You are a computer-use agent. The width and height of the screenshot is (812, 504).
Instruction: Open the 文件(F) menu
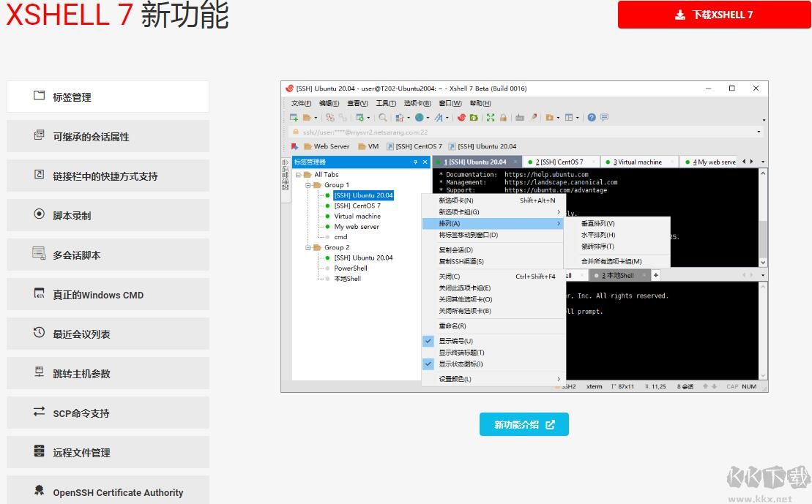(x=301, y=103)
